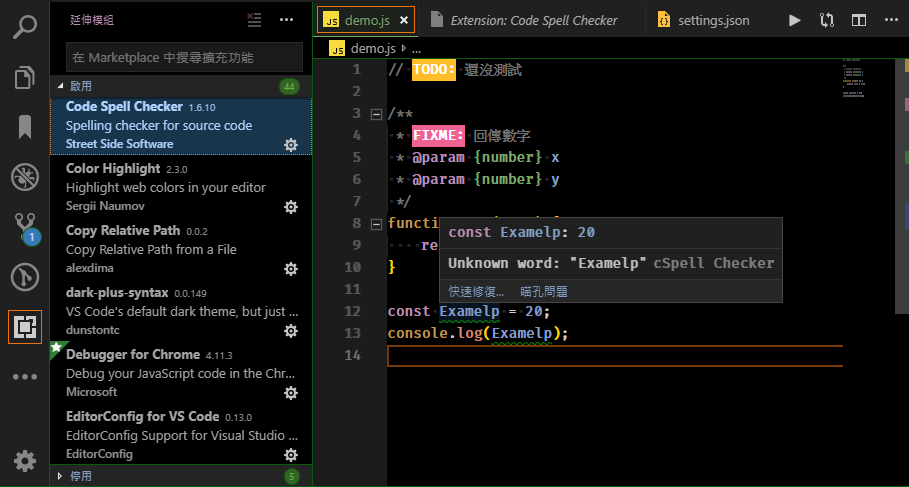Open gear menu for Debugger for Chrome
The image size is (909, 487).
coord(291,393)
